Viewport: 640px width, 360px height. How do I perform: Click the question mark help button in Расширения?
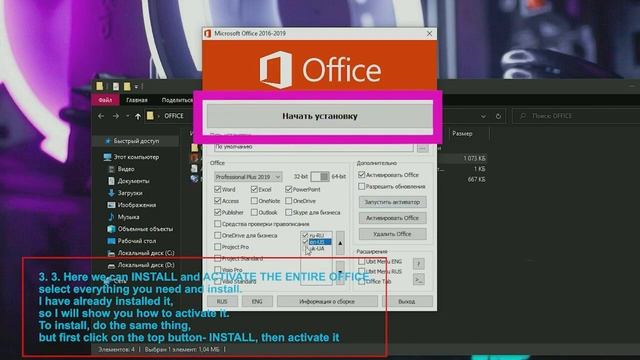[418, 264]
